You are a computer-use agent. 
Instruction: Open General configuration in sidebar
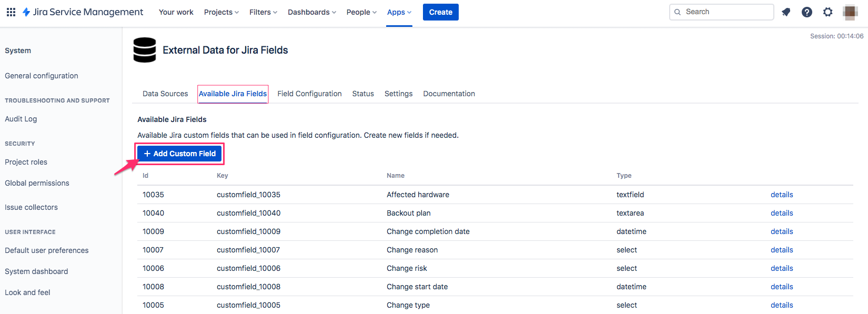pos(42,76)
